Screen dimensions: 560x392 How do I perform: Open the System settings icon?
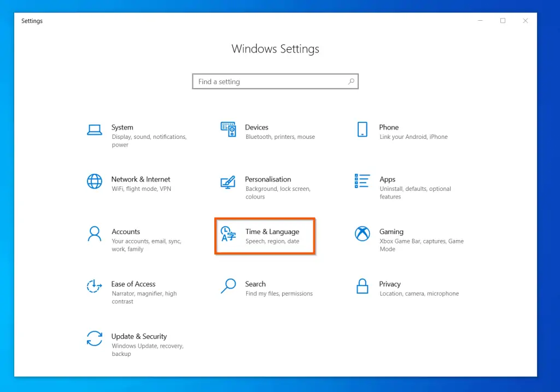point(95,130)
